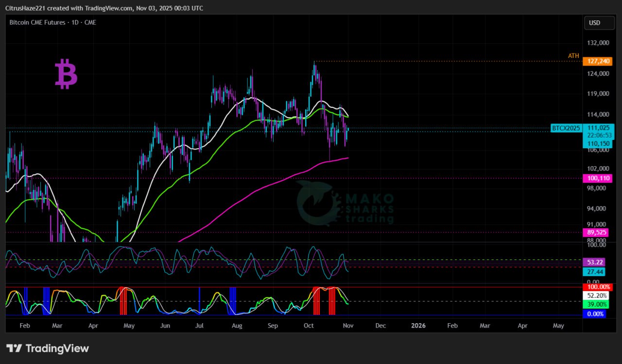
Task: Select the magenta 100,110 price level label
Action: coord(598,178)
